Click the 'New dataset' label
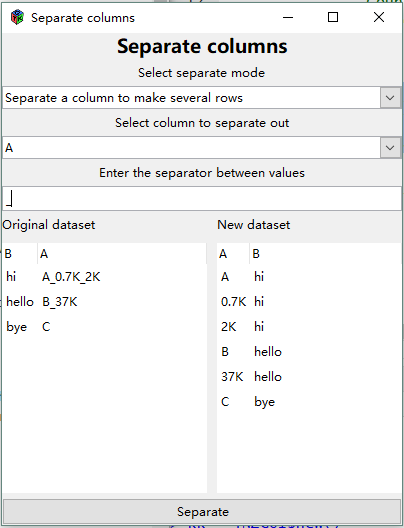The image size is (404, 528). (254, 225)
